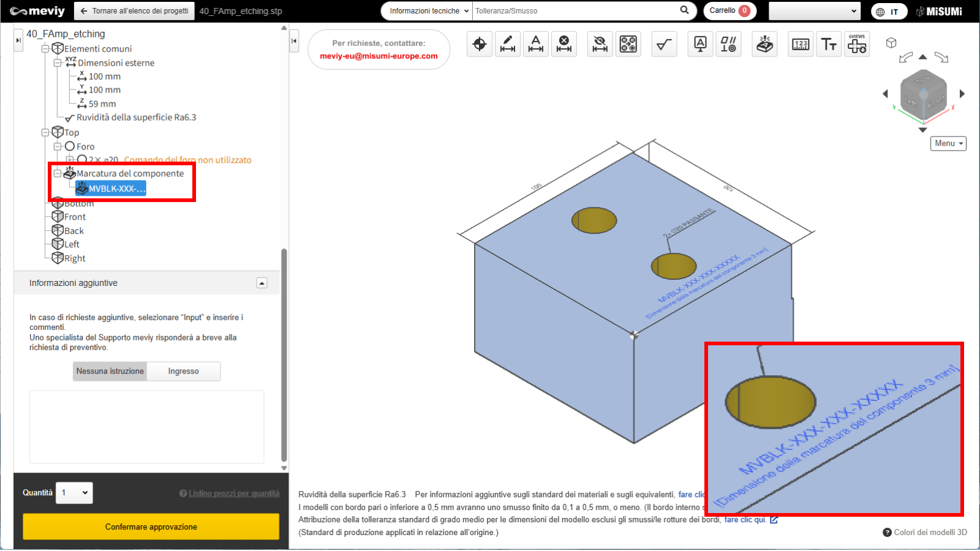Viewport: 980px width, 551px height.
Task: Collapse the Informazioni aggiuntive panel
Action: (x=262, y=283)
